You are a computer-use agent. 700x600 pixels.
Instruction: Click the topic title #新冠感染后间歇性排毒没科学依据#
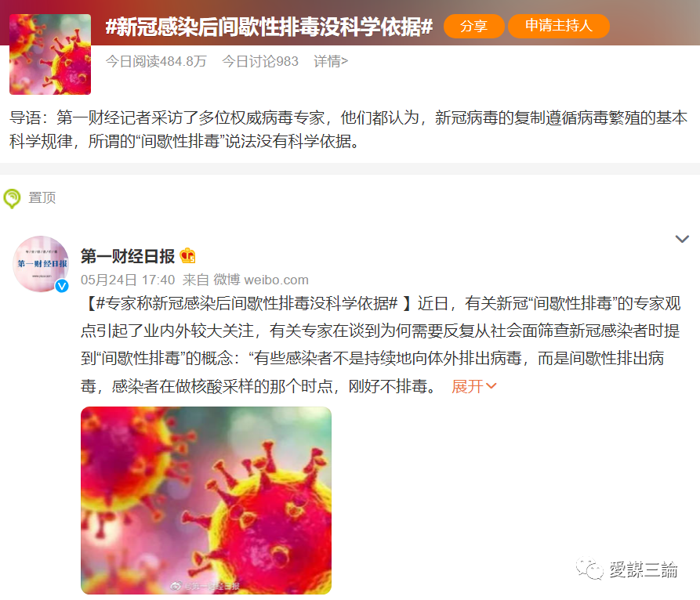(269, 27)
